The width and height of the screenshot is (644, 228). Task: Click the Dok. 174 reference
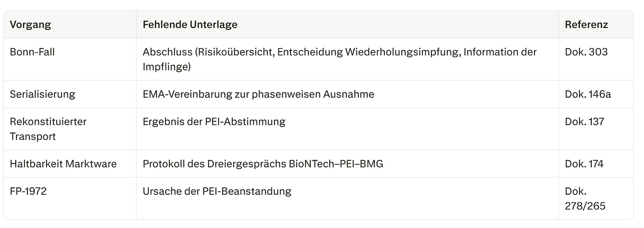[x=584, y=164]
